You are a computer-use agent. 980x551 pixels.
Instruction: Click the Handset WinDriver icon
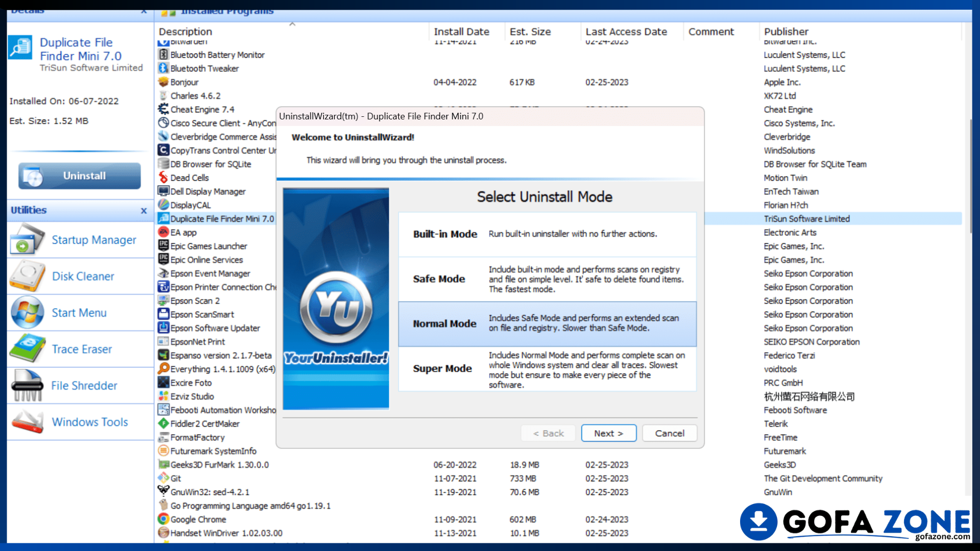tap(163, 533)
